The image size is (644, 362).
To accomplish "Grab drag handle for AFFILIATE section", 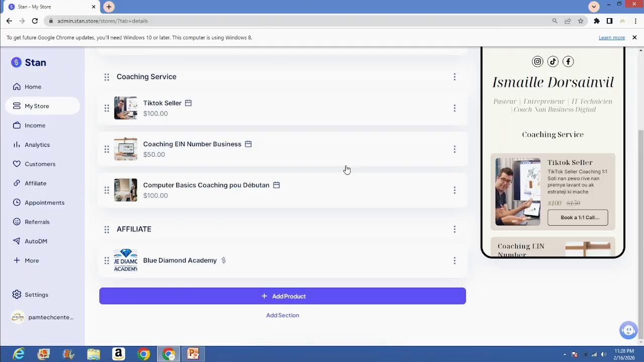I will pyautogui.click(x=107, y=229).
